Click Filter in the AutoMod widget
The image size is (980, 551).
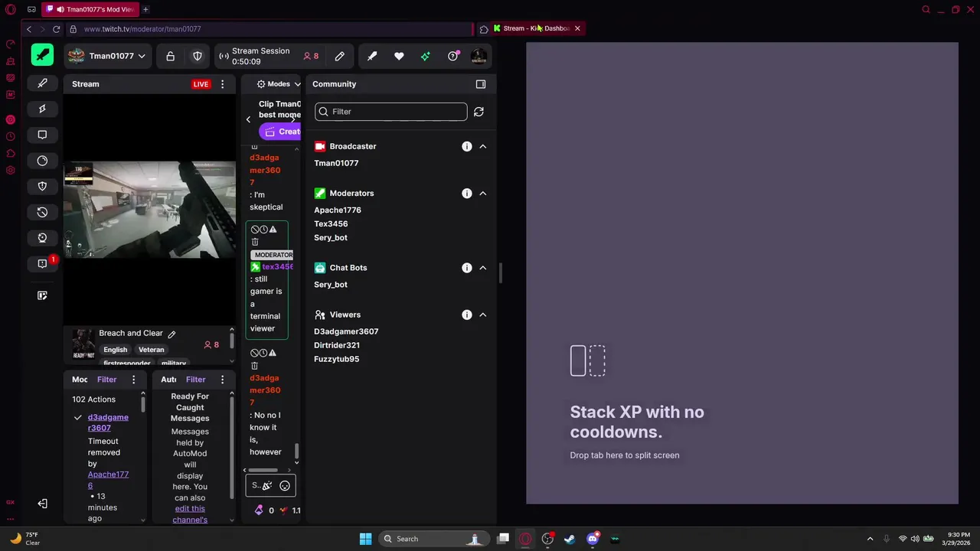(x=195, y=380)
